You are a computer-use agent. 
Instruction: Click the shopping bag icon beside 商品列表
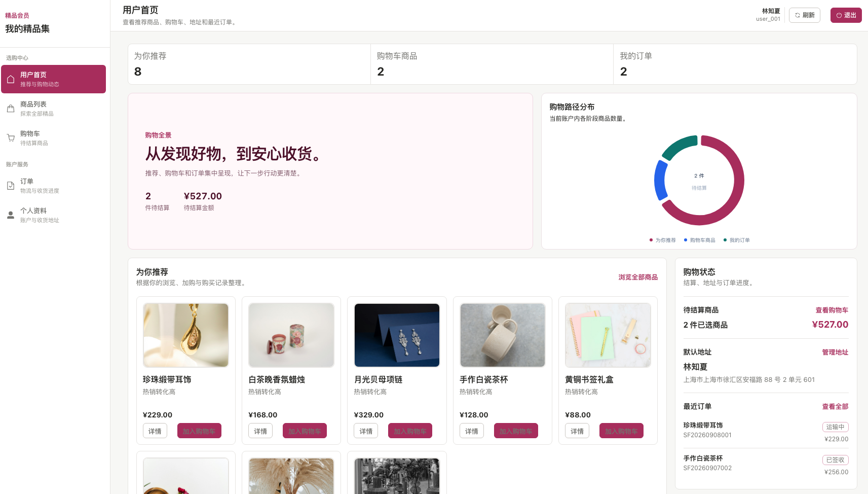(x=11, y=109)
